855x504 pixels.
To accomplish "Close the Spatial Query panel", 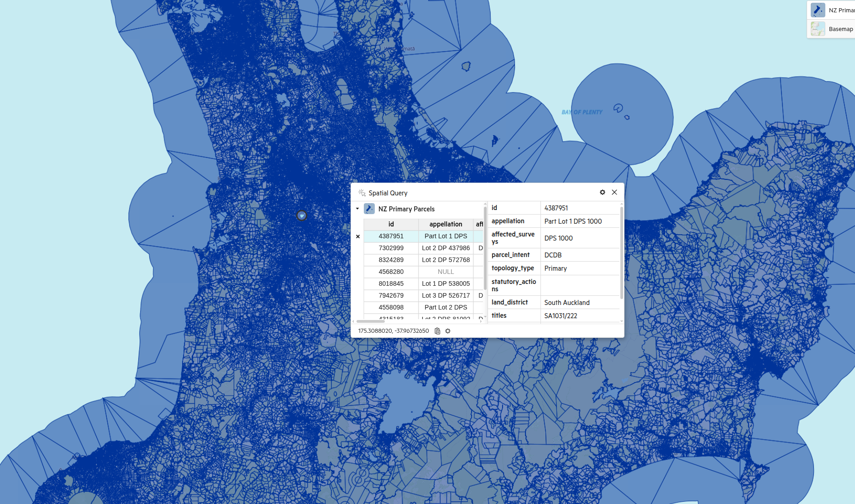I will (x=614, y=192).
